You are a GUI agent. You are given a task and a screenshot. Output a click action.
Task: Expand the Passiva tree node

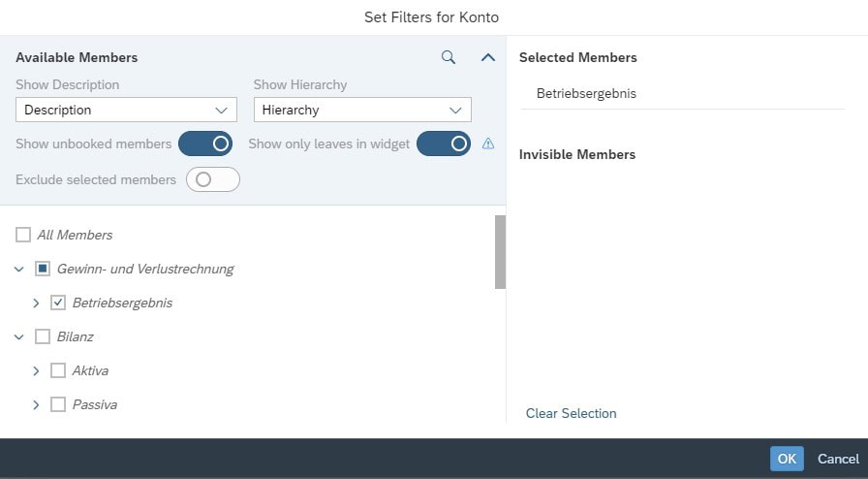coord(36,404)
